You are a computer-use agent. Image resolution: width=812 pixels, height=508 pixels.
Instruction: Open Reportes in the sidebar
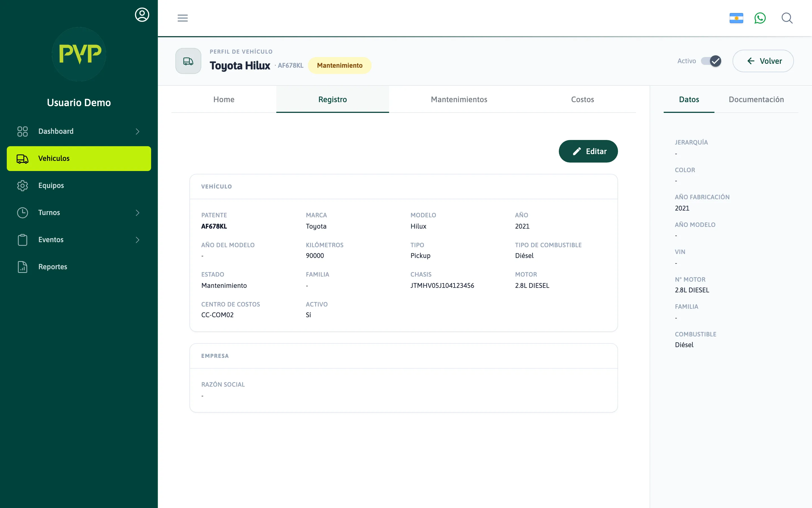(x=79, y=267)
